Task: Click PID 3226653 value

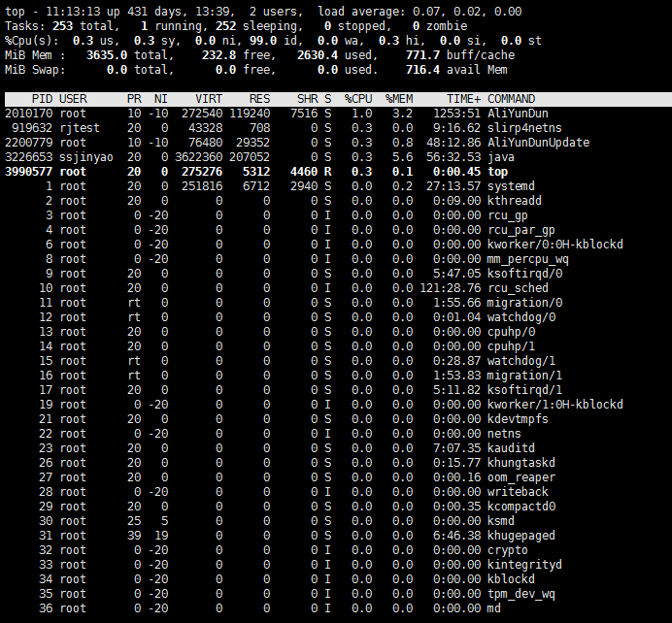Action: coord(29,157)
